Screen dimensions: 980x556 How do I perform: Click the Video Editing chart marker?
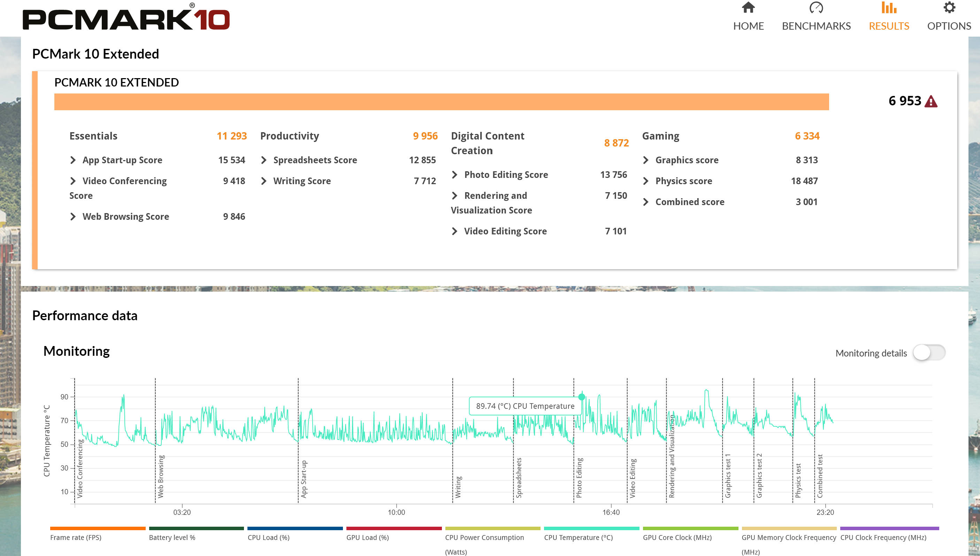(x=633, y=478)
